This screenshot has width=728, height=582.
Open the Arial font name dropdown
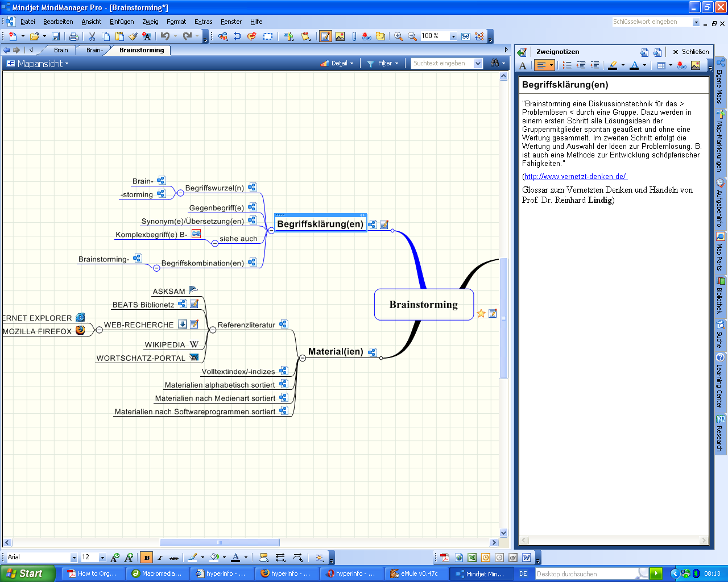(x=73, y=558)
